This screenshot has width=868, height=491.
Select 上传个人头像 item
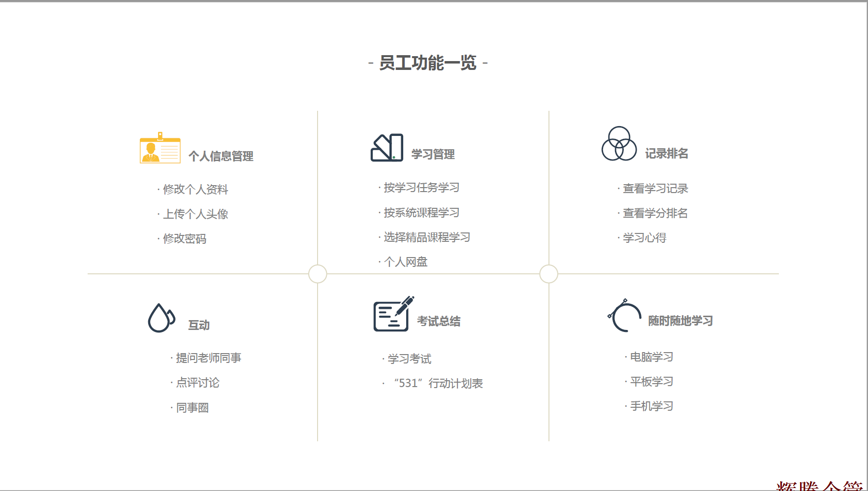point(195,214)
